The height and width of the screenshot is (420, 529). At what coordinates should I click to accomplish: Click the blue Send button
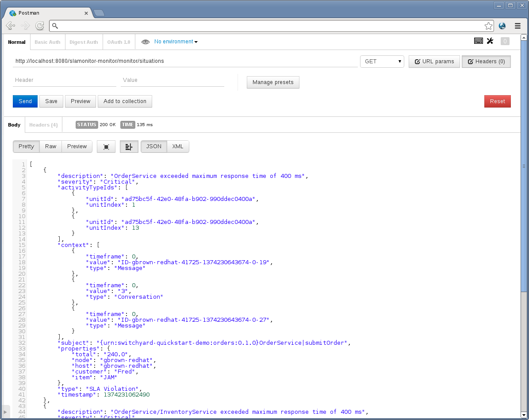click(x=25, y=101)
